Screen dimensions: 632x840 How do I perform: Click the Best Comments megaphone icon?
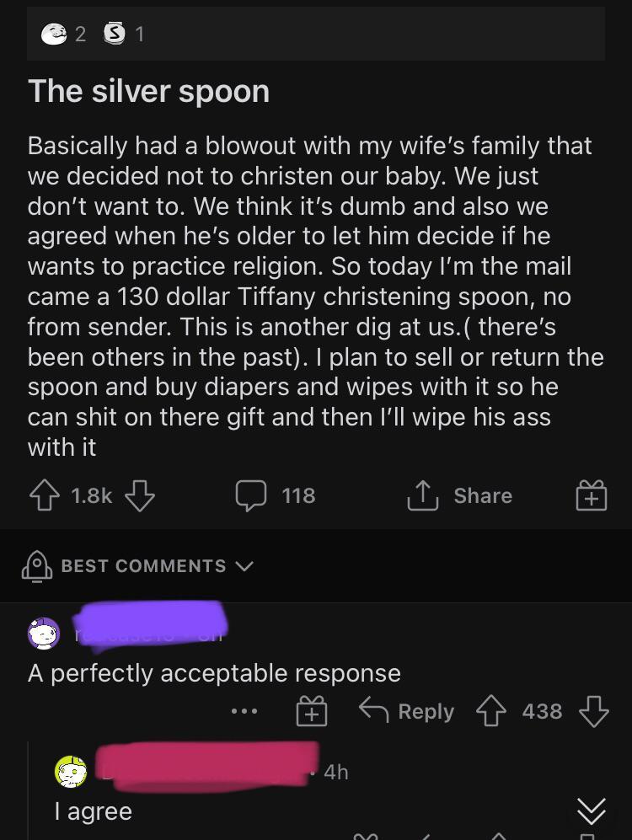click(37, 565)
